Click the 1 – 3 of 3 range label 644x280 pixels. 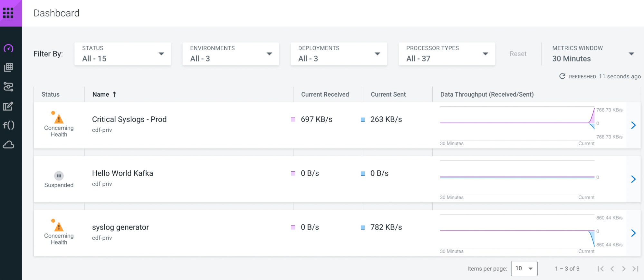pyautogui.click(x=567, y=269)
